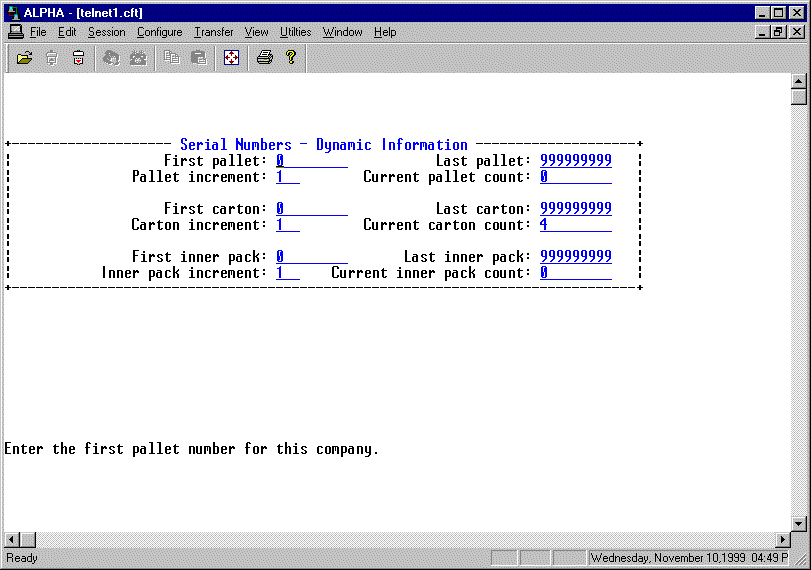Open the Session menu
811x570 pixels.
106,32
